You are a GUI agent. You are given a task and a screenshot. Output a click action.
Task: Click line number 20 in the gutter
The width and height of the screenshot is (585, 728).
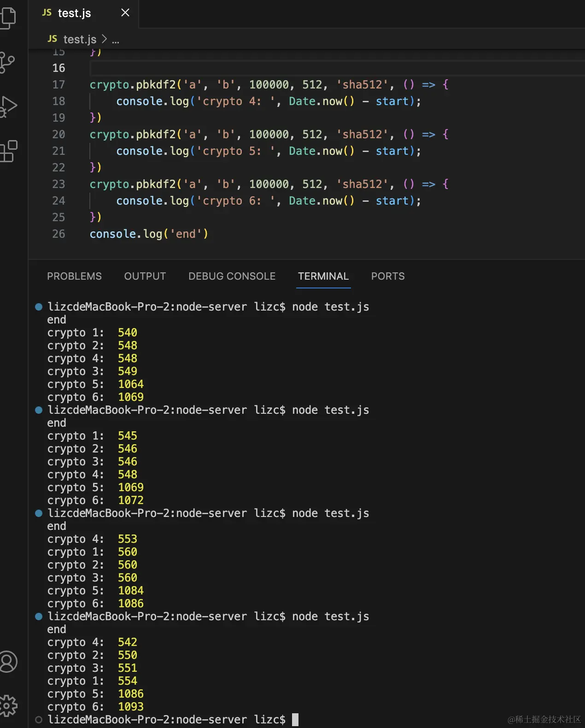point(58,135)
